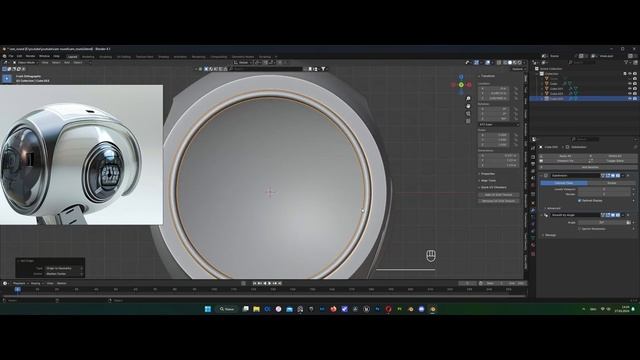Click the outliner filter funnel icon

point(626,62)
